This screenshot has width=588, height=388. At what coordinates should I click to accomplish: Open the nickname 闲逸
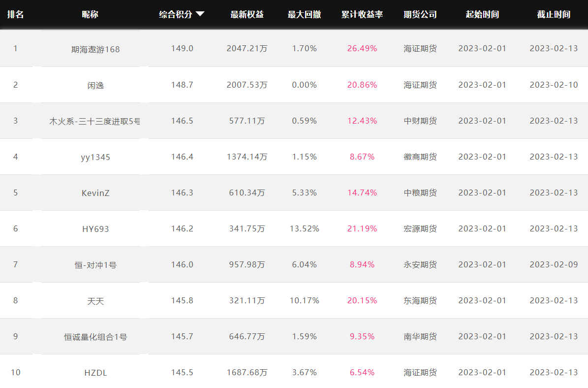coord(95,85)
